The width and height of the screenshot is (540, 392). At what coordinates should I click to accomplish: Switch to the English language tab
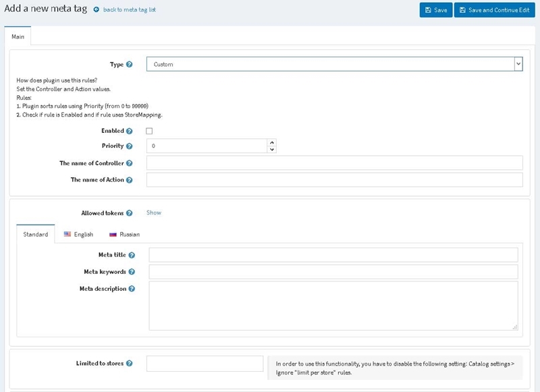pyautogui.click(x=78, y=234)
